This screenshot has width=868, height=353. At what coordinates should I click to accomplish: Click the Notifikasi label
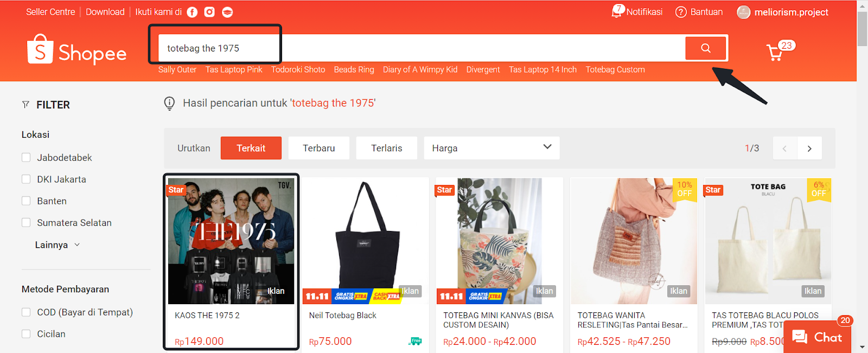(x=644, y=12)
